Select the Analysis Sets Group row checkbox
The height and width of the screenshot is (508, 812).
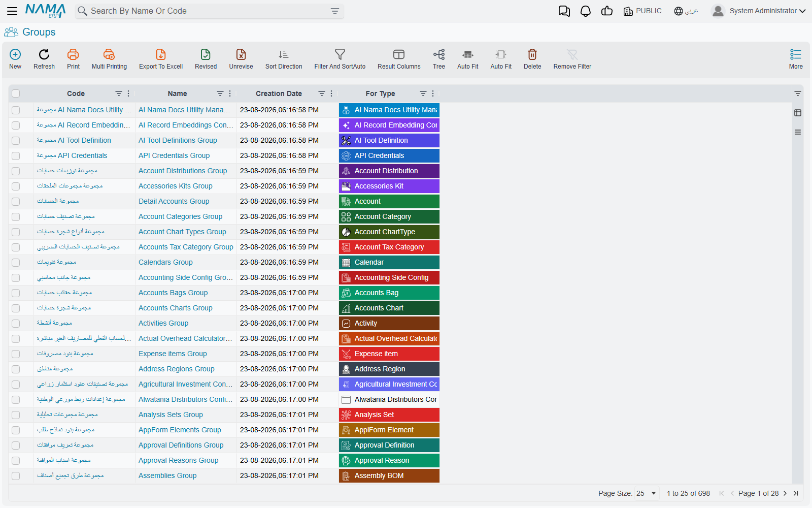[16, 415]
